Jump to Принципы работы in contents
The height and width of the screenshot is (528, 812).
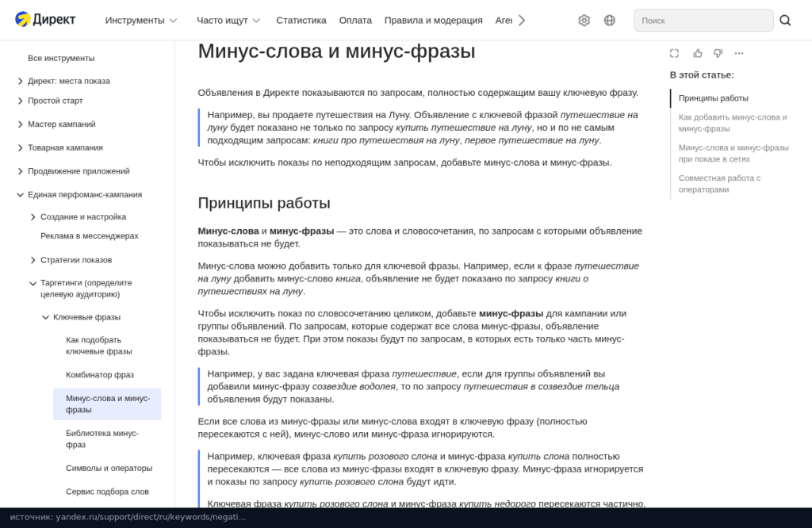point(713,98)
